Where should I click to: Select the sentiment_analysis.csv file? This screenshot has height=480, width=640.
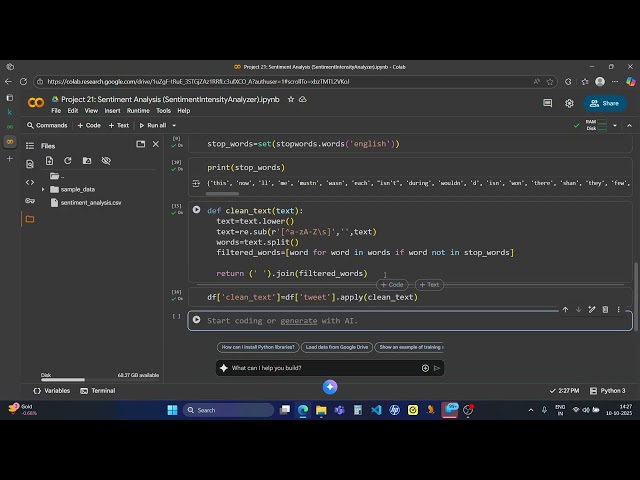(x=86, y=202)
